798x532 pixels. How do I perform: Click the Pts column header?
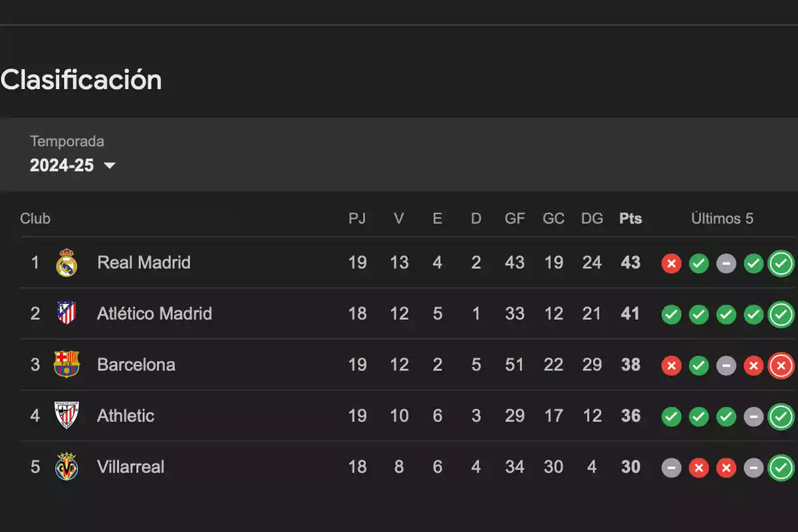coord(630,219)
